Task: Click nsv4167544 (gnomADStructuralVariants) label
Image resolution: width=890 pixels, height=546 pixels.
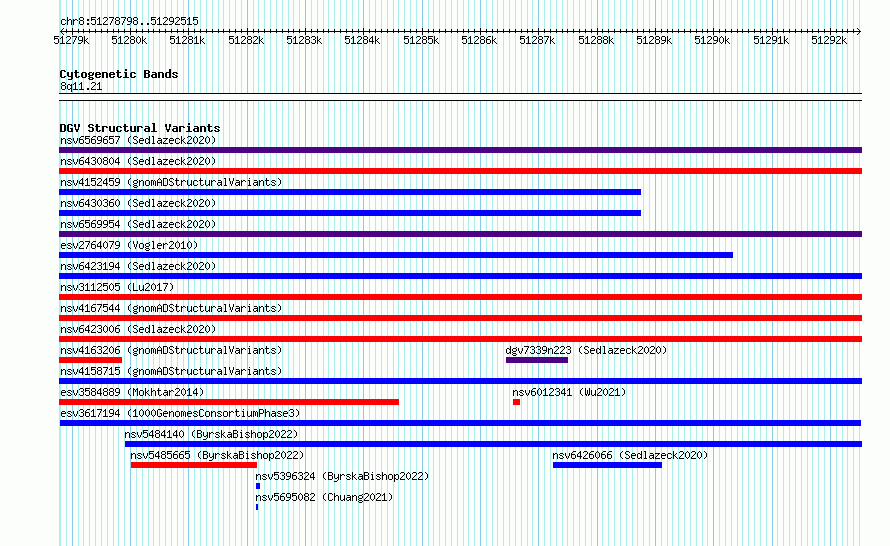Action: [171, 308]
